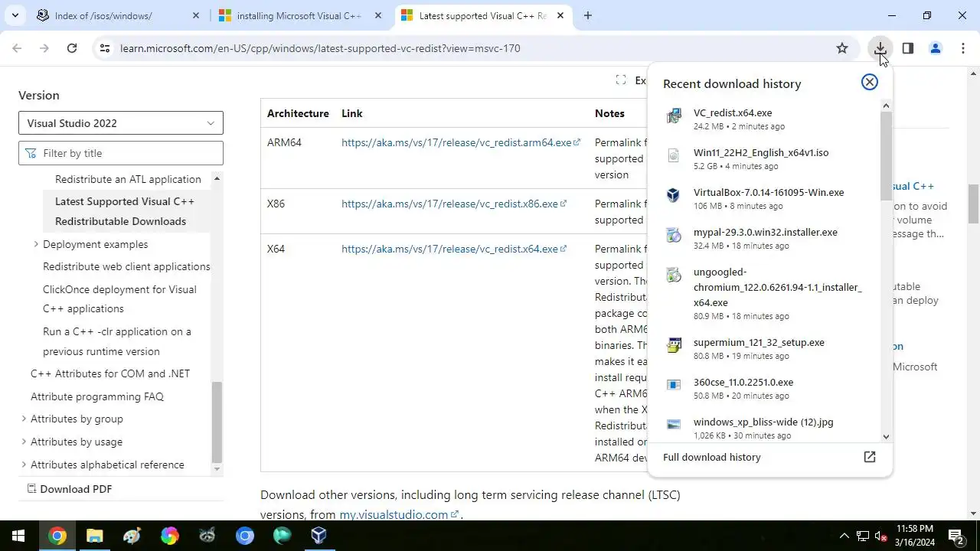This screenshot has width=980, height=551.
Task: Click the VC_redist.x64.exe file icon
Action: point(674,116)
